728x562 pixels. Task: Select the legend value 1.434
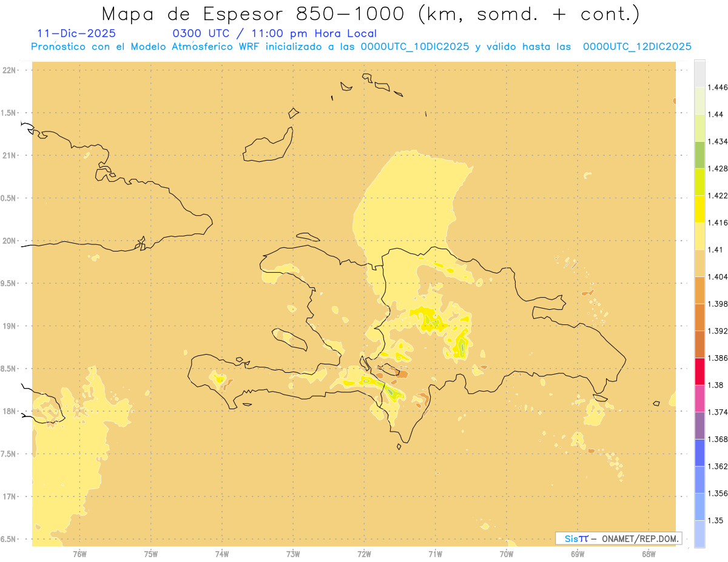click(718, 141)
